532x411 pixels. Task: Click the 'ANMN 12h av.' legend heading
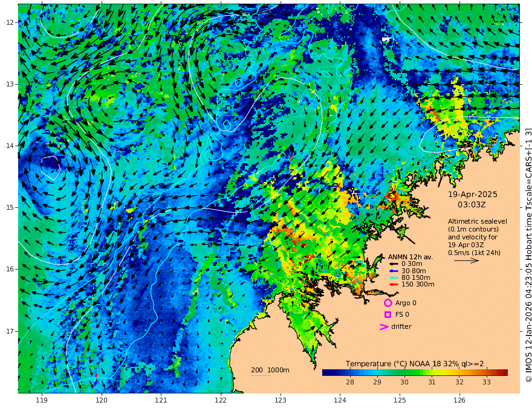click(x=410, y=257)
